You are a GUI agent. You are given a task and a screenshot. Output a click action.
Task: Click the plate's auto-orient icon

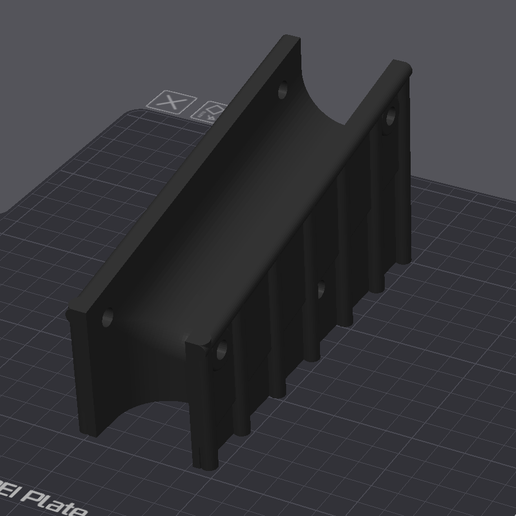pyautogui.click(x=210, y=113)
